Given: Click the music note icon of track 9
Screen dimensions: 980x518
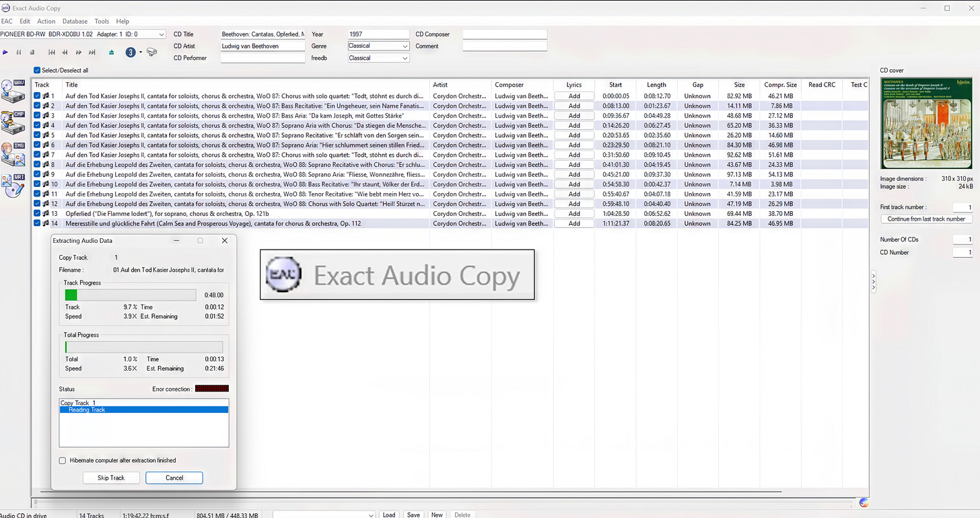Looking at the screenshot, I should tap(46, 174).
